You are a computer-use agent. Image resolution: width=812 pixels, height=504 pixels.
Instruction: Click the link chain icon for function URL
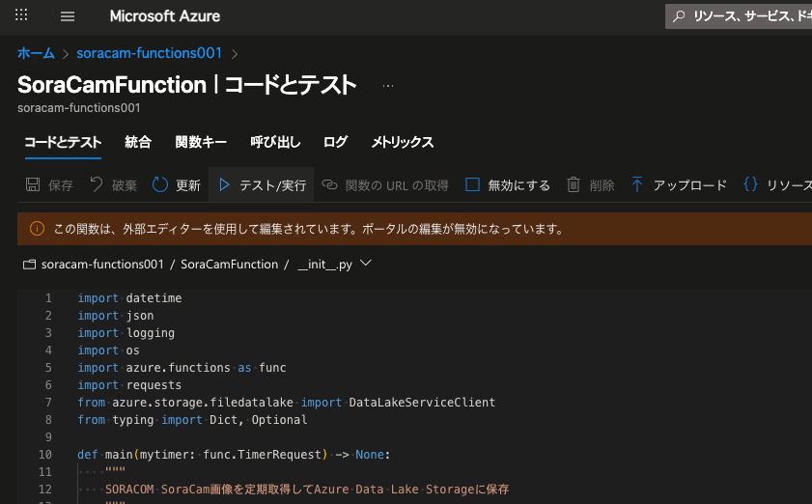tap(330, 184)
